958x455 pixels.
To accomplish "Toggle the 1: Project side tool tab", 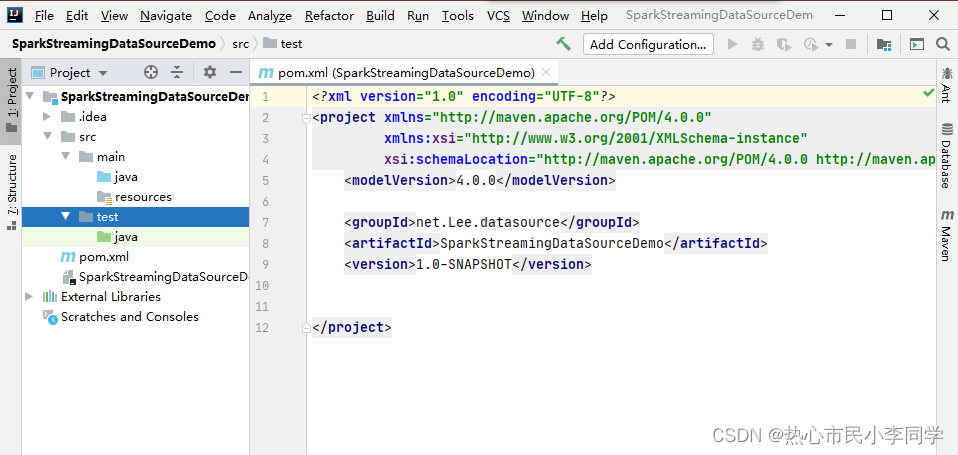I will tap(11, 101).
